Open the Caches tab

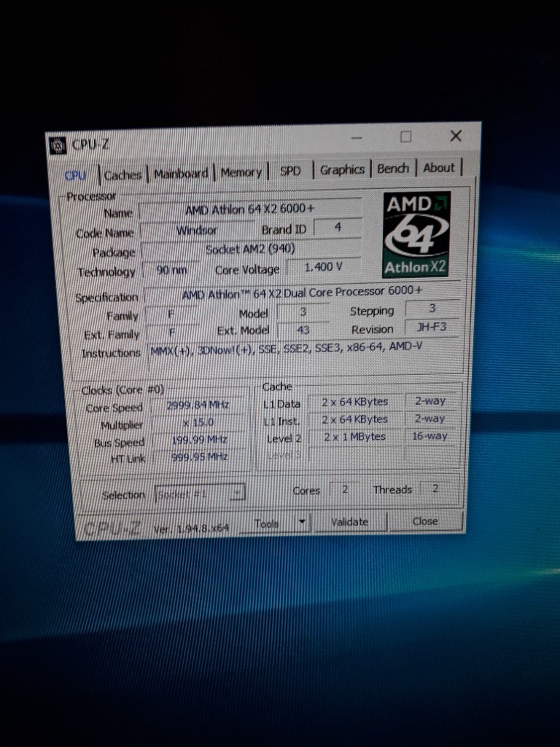coord(122,175)
